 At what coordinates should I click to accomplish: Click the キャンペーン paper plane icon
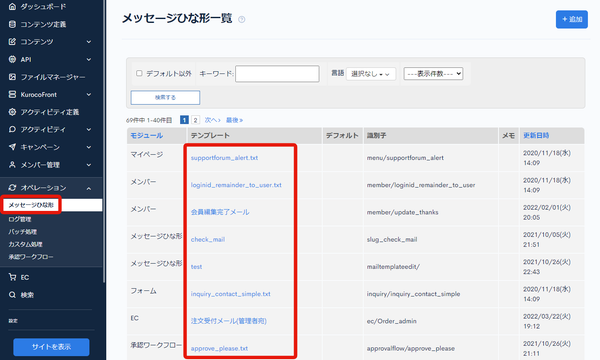(x=12, y=147)
